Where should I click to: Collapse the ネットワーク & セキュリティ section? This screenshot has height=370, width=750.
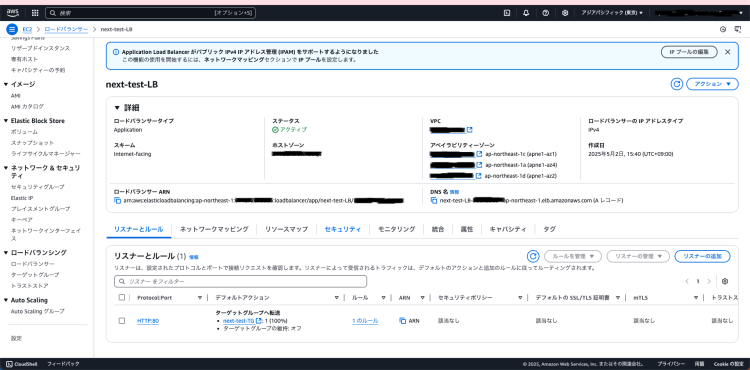pos(6,168)
